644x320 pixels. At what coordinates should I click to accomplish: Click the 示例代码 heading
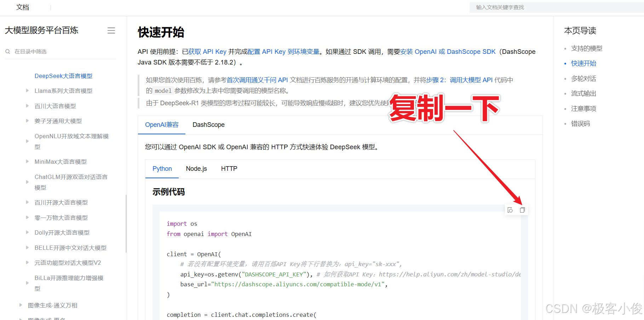[168, 192]
